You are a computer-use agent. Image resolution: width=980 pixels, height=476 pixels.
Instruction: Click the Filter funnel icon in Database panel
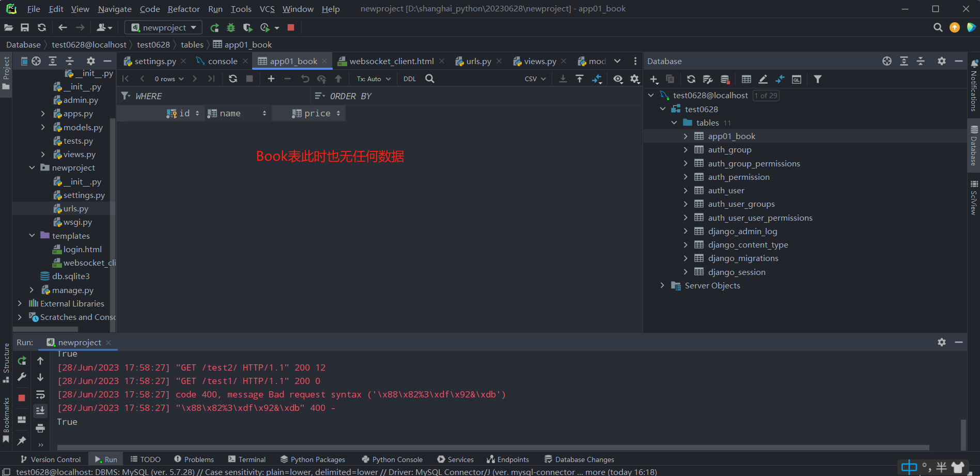pyautogui.click(x=818, y=79)
